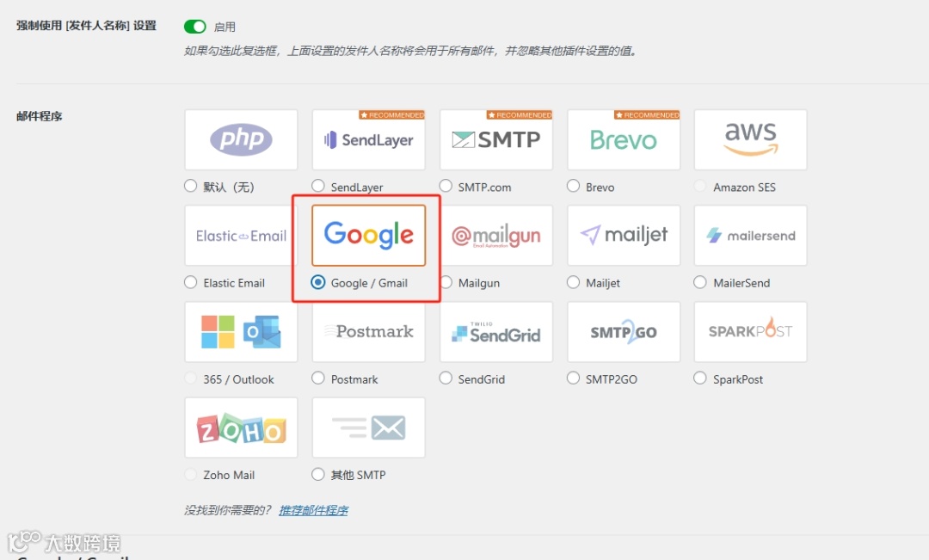Select the Microsoft 365 Outlook logo card
This screenshot has width=929, height=560.
[x=241, y=332]
